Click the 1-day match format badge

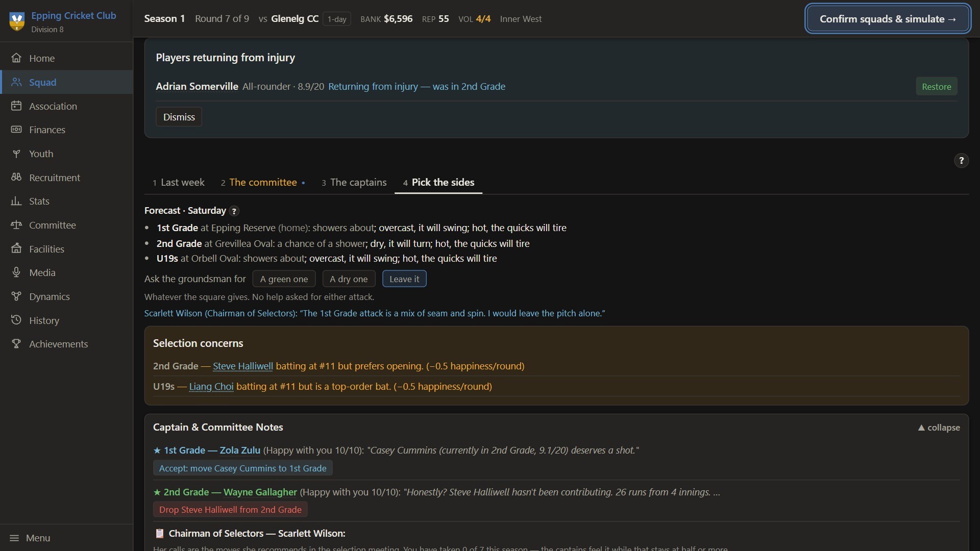coord(336,19)
